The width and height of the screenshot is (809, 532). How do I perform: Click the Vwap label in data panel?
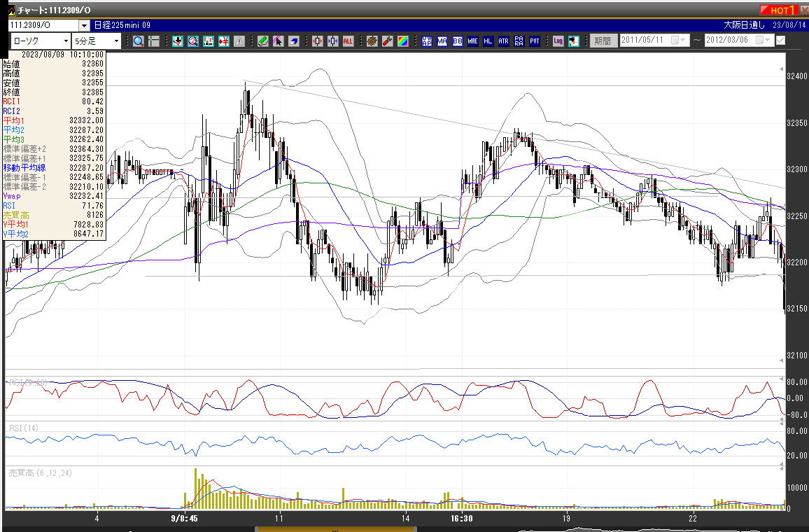point(12,196)
